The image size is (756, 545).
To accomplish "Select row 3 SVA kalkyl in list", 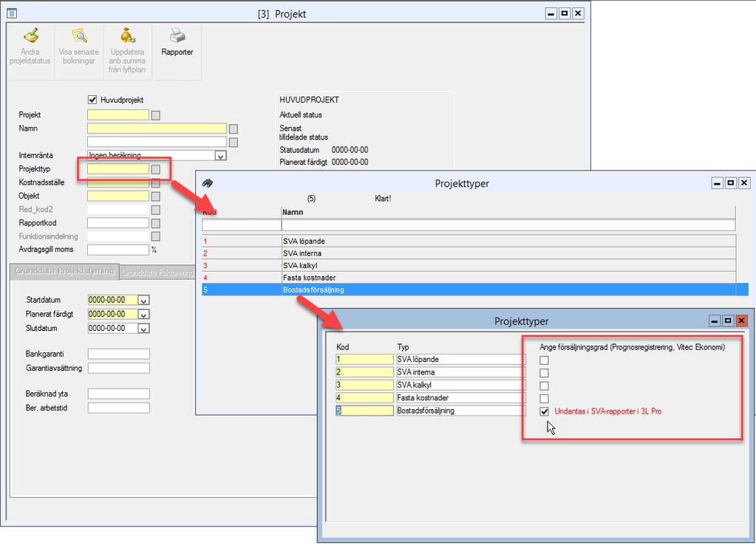I will (x=469, y=265).
